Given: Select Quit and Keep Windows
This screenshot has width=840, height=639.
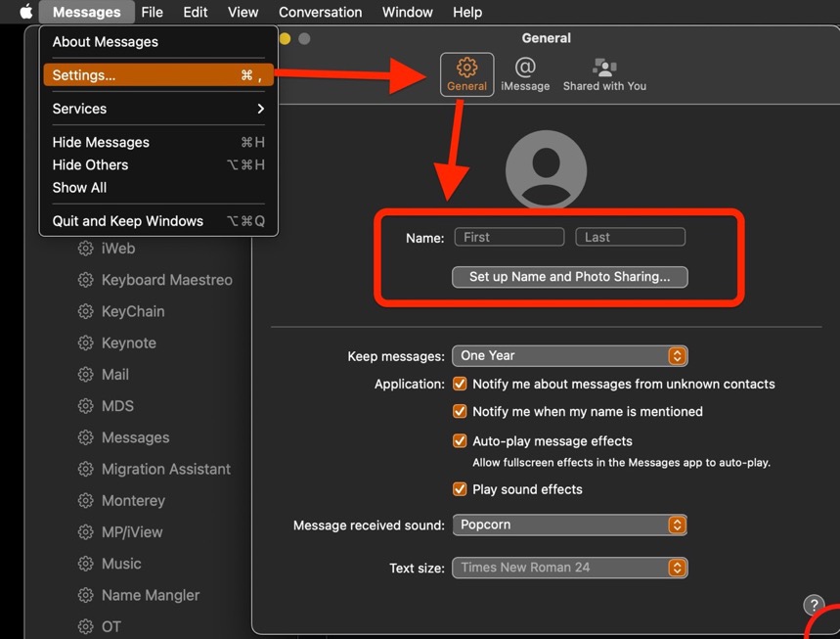Looking at the screenshot, I should coord(158,221).
